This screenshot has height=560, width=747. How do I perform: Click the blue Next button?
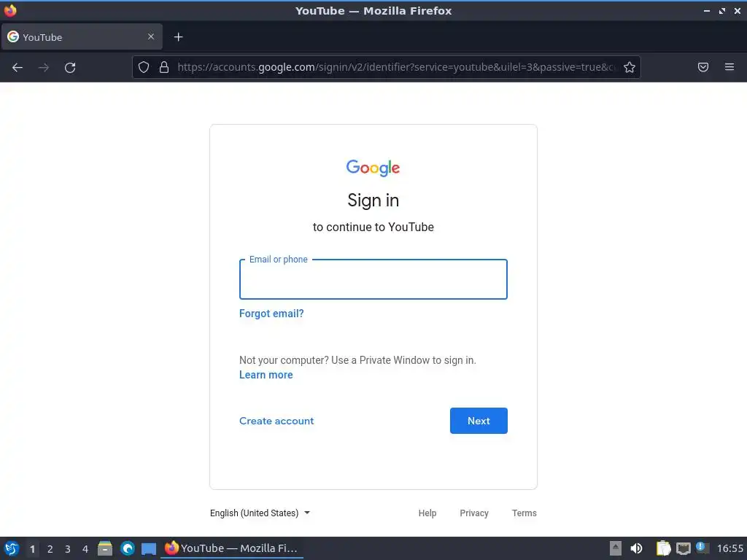coord(479,421)
